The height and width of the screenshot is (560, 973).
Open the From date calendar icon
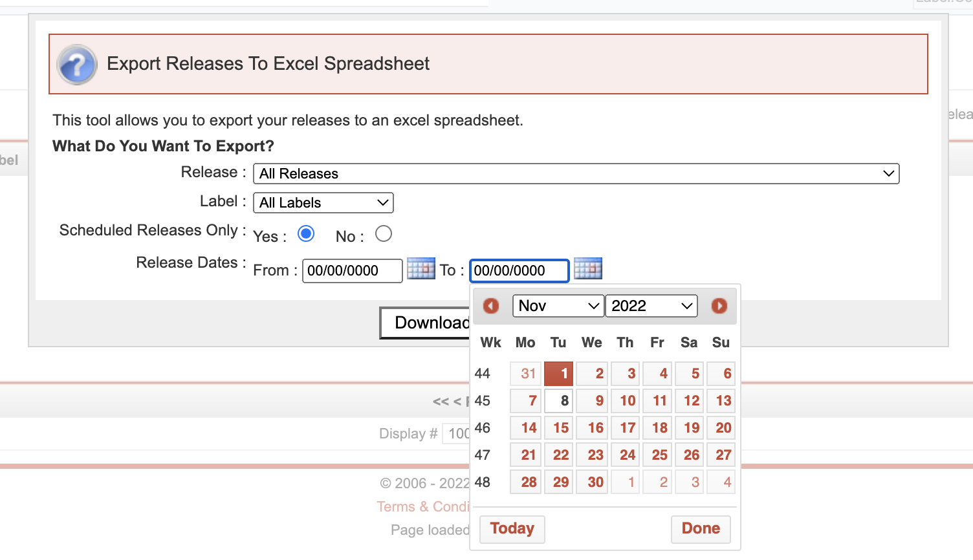421,268
